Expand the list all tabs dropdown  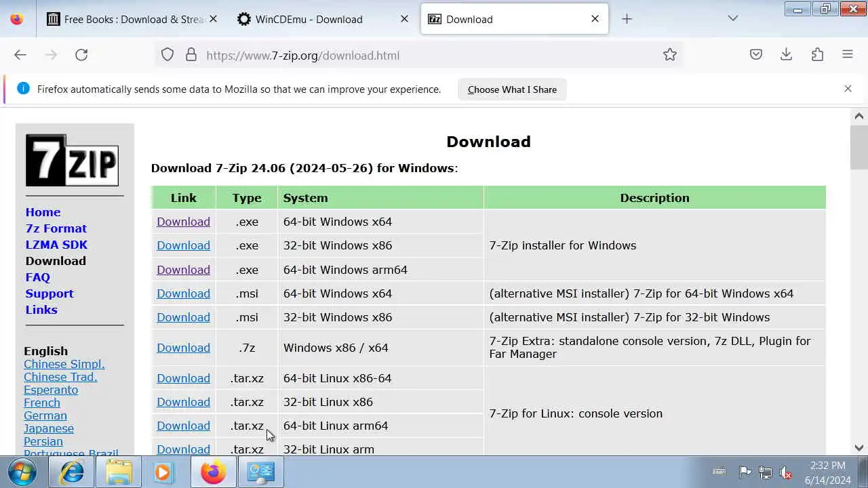[x=732, y=18]
